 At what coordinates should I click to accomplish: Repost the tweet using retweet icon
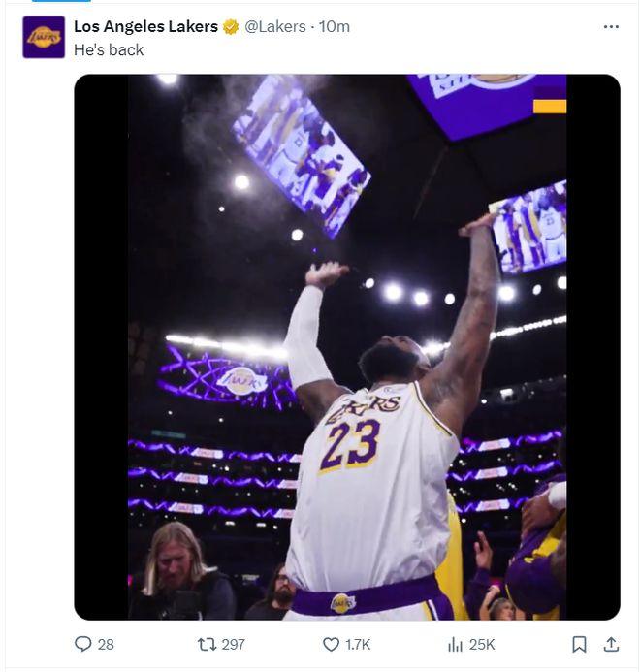click(x=207, y=644)
